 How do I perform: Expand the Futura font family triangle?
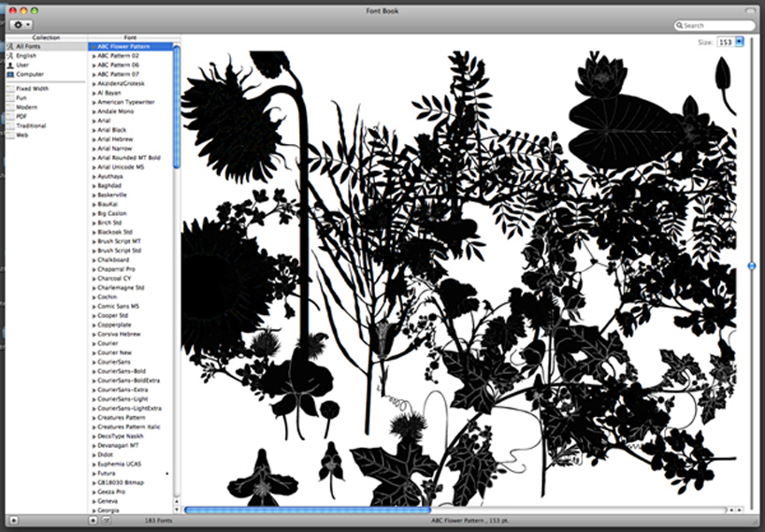pos(94,473)
